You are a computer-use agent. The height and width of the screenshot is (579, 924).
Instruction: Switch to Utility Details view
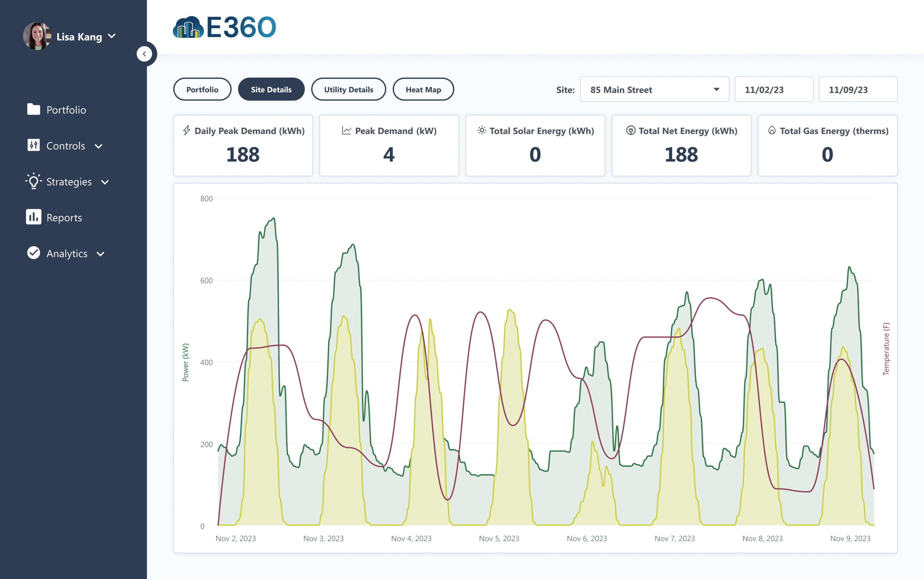(348, 89)
